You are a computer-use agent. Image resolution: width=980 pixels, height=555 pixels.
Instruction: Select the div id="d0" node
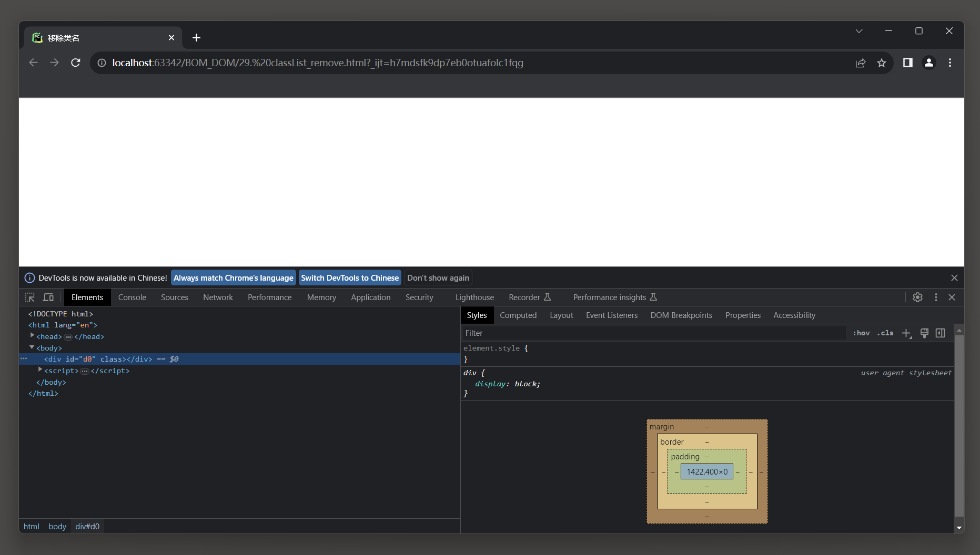point(240,359)
